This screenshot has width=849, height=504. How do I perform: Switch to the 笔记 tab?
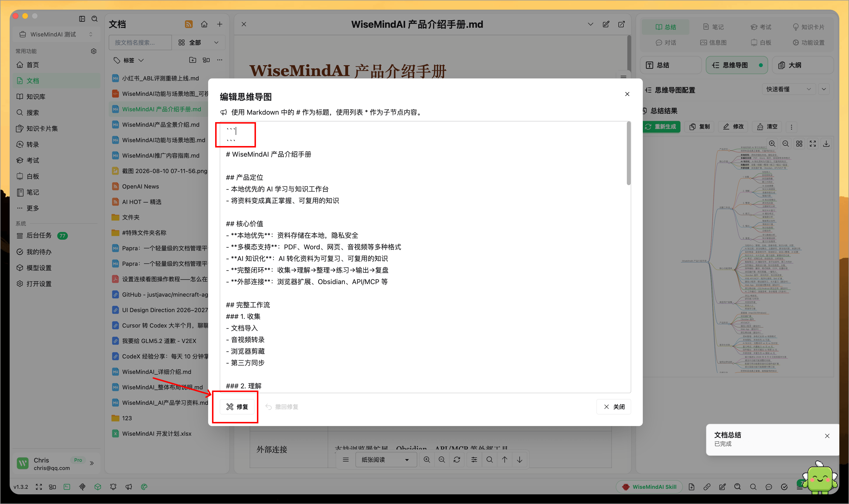713,27
